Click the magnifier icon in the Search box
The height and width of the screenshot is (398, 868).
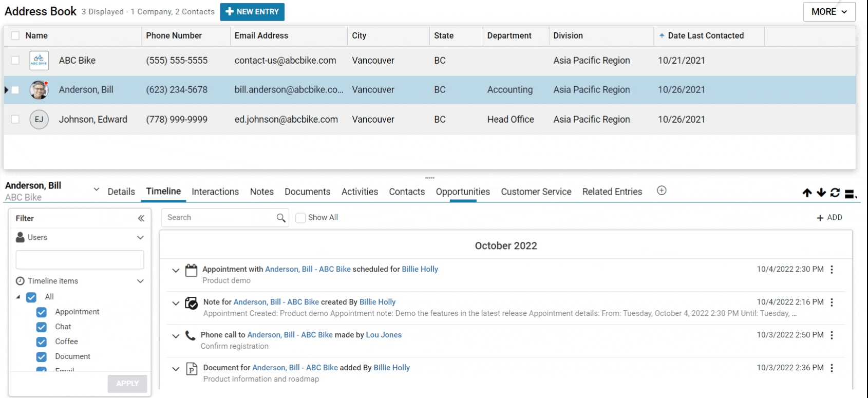click(x=281, y=218)
